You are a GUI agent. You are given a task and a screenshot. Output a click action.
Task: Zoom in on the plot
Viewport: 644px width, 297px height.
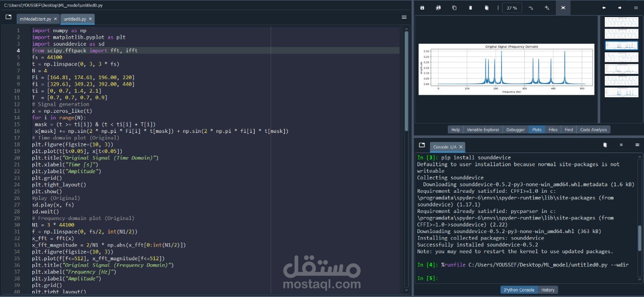(547, 8)
